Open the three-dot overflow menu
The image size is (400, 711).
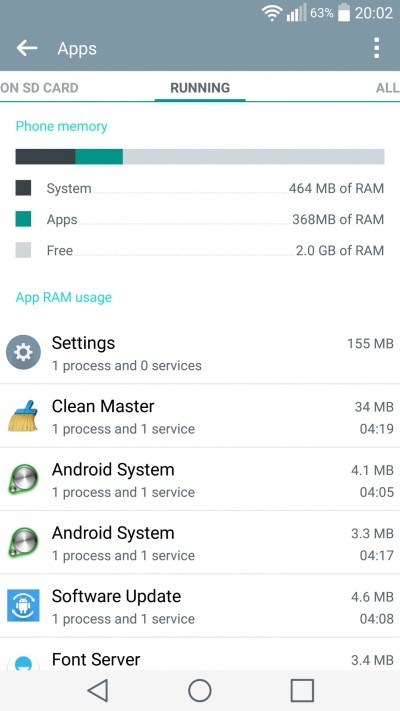click(x=376, y=48)
